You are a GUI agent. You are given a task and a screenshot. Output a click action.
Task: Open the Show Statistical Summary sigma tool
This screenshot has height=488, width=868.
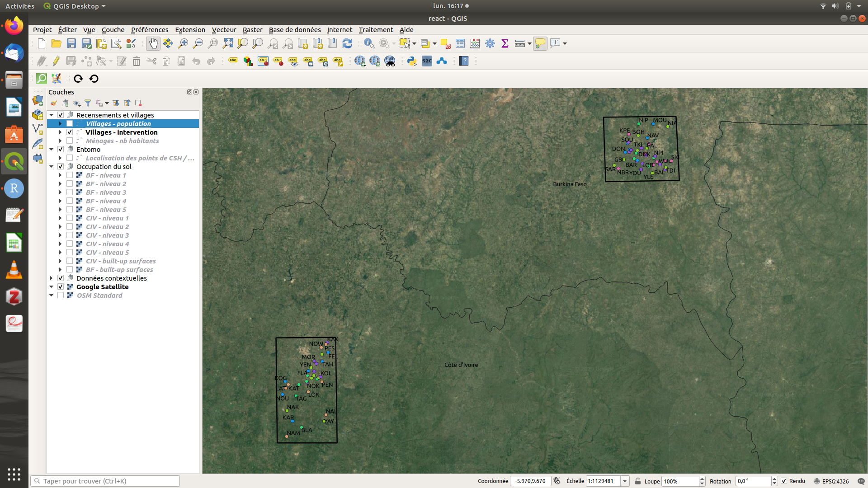coord(505,43)
